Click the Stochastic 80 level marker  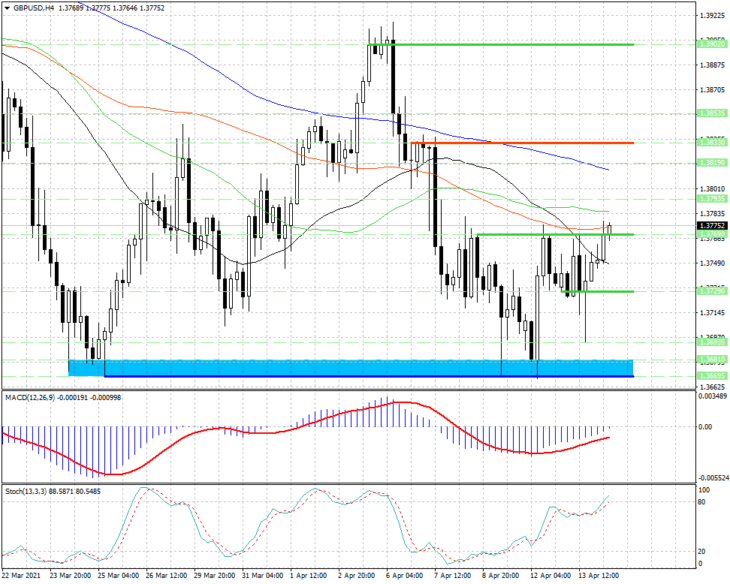702,502
